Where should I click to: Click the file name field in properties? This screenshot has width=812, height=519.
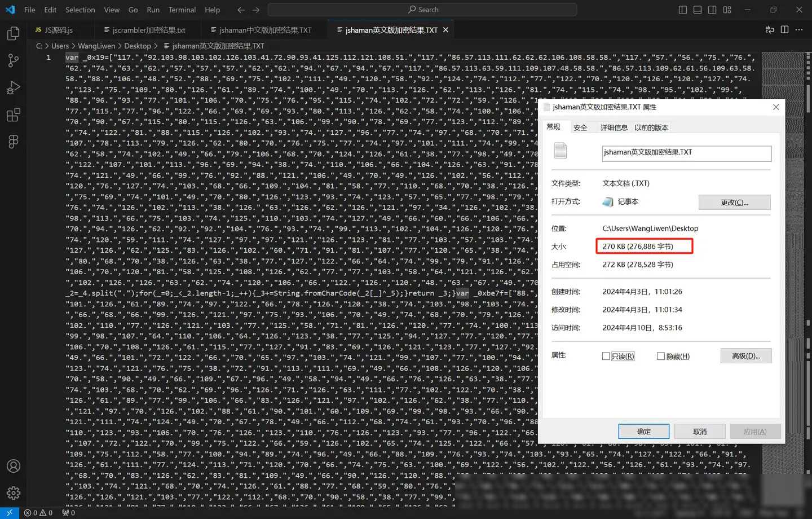(686, 153)
